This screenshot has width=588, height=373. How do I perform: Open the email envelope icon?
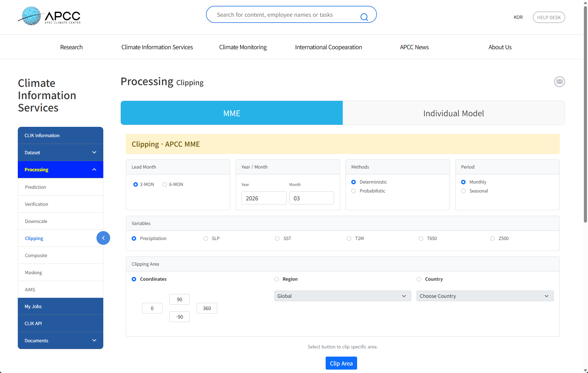coord(560,82)
